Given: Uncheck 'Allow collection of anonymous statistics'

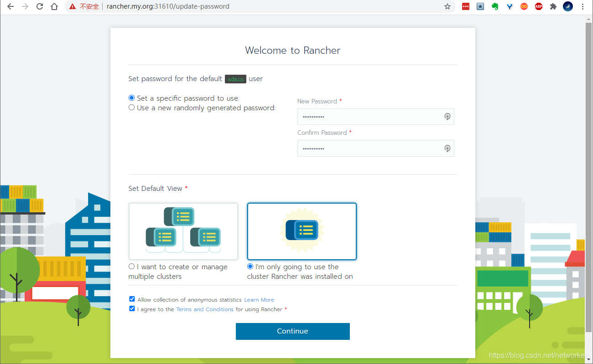Looking at the screenshot, I should click(x=132, y=299).
